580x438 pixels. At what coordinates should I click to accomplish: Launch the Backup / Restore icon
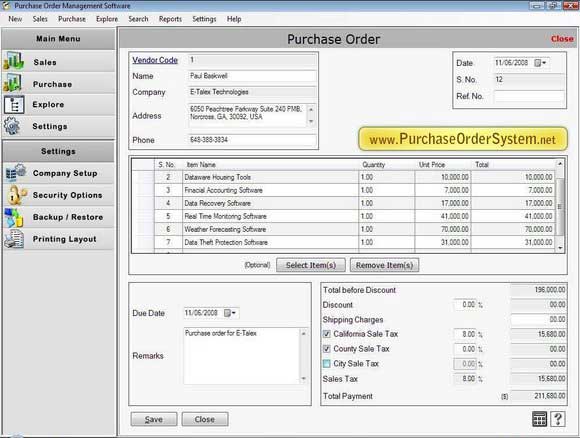point(14,218)
